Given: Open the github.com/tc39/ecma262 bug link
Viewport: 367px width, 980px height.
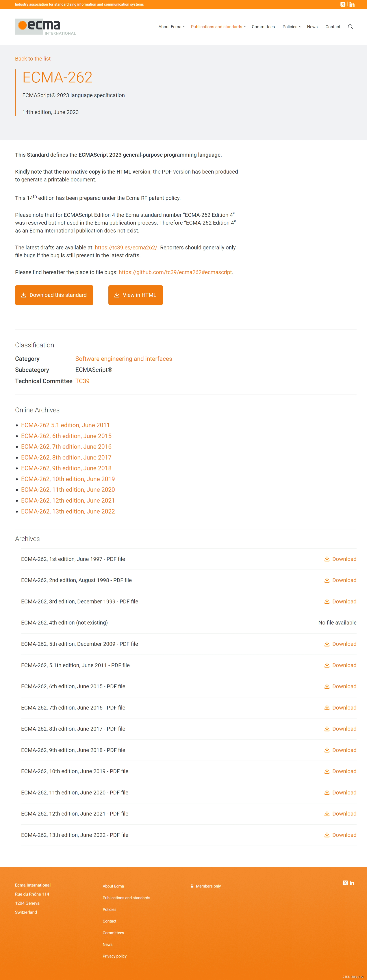Looking at the screenshot, I should coord(175,272).
